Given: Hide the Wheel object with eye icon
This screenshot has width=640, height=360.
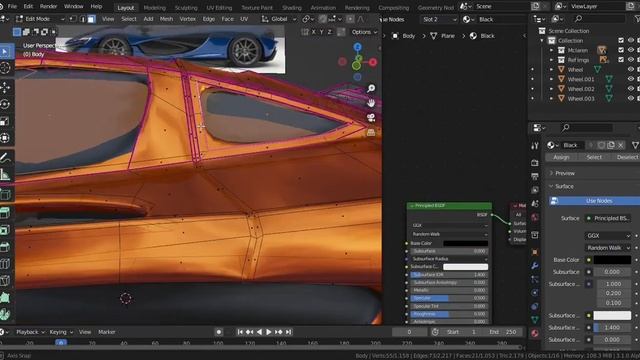Looking at the screenshot, I should click(x=631, y=69).
